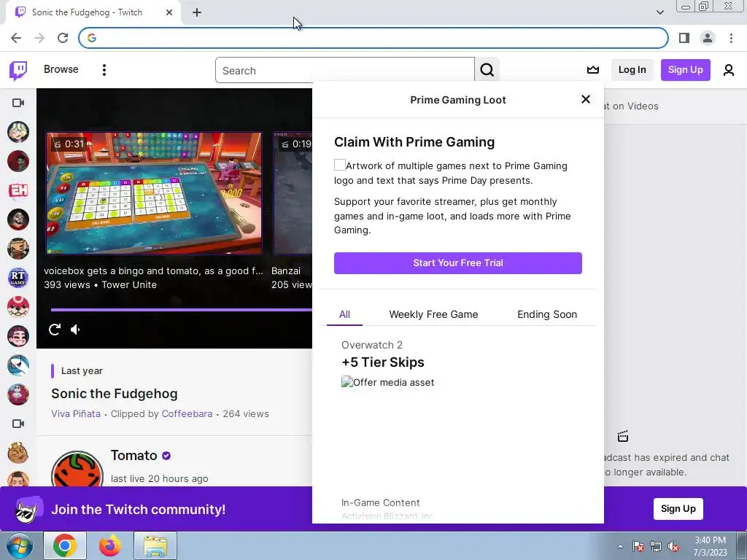Click the clip title Sonic the Fudgehog

click(115, 394)
